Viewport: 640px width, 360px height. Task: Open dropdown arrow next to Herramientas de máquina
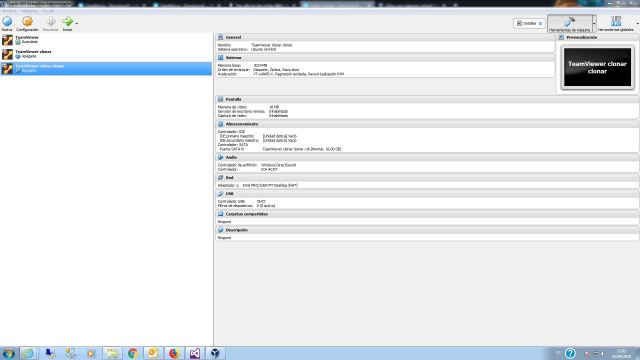(x=594, y=24)
